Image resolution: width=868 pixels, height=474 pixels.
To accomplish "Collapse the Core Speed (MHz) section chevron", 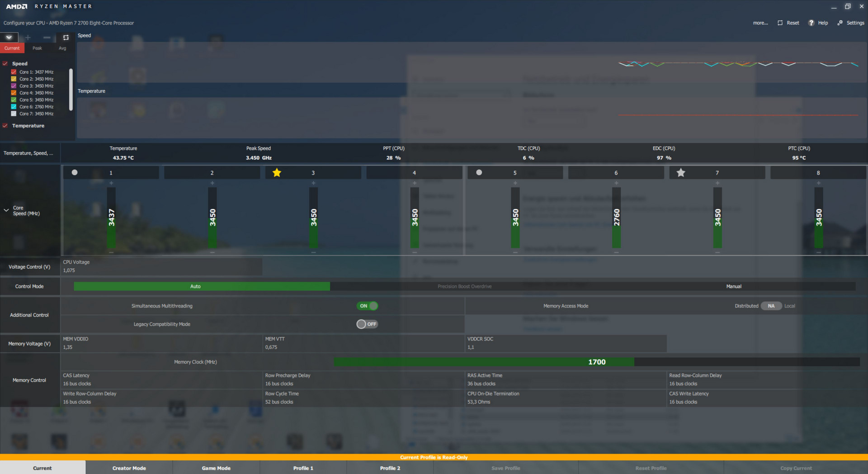I will (x=6, y=210).
